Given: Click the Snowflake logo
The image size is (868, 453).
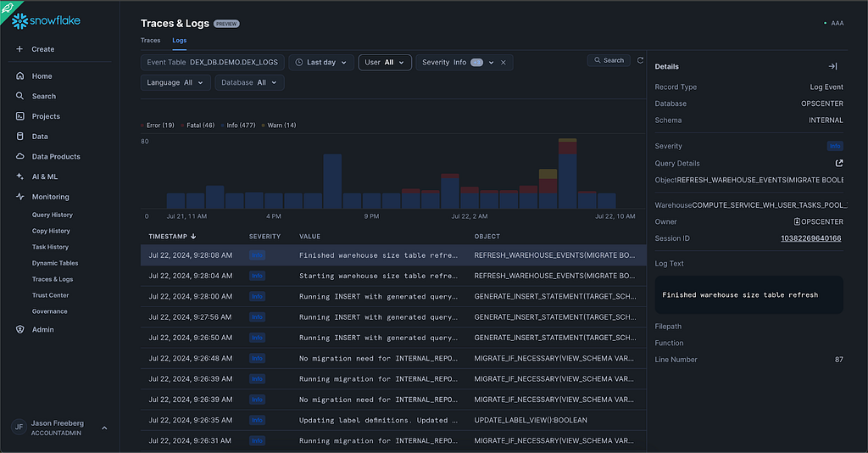Looking at the screenshot, I should pos(46,21).
